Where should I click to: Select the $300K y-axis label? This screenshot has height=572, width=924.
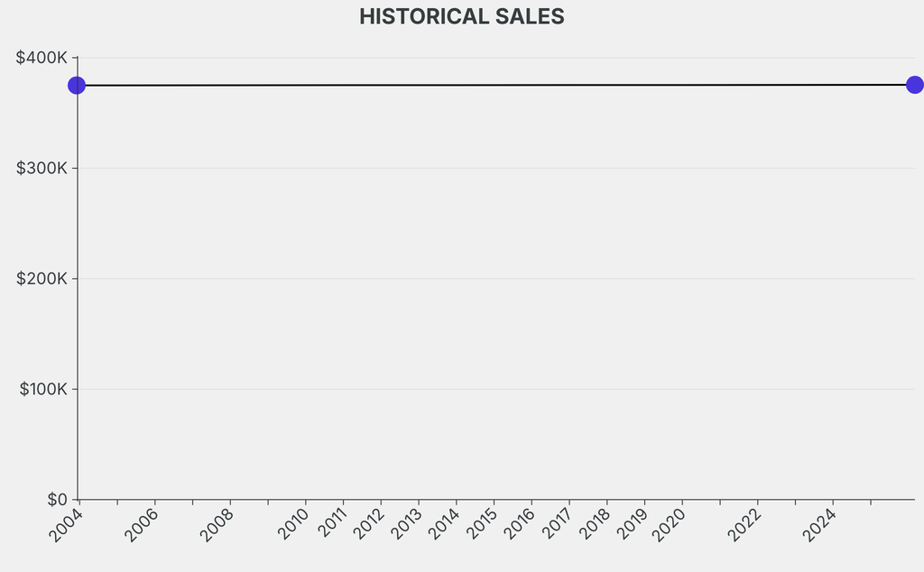[42, 169]
